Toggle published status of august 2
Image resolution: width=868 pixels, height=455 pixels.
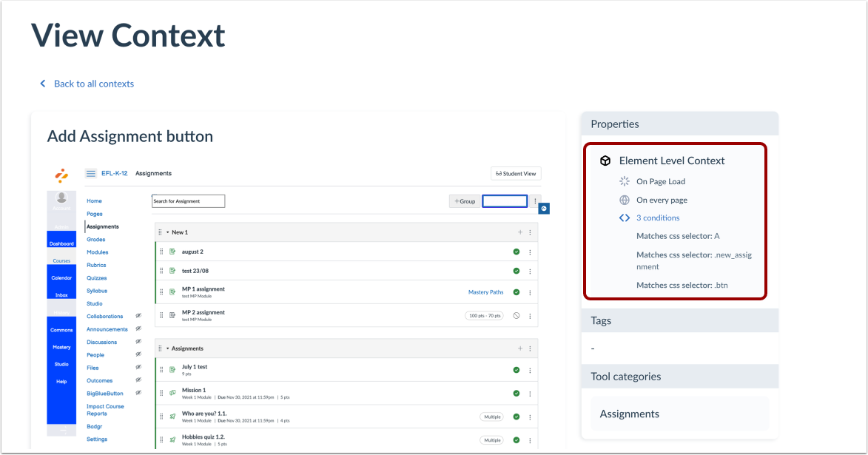pos(517,252)
